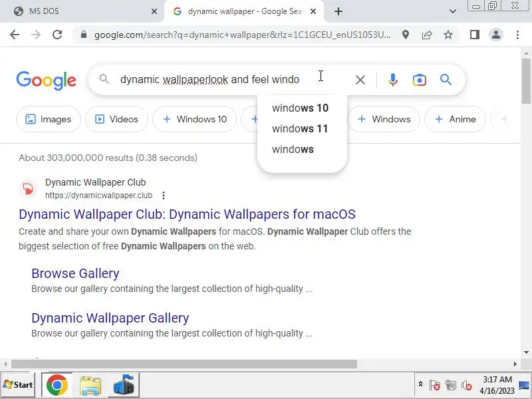The image size is (532, 399).
Task: Close the dynamic wallpaper Google tab
Action: coord(313,11)
